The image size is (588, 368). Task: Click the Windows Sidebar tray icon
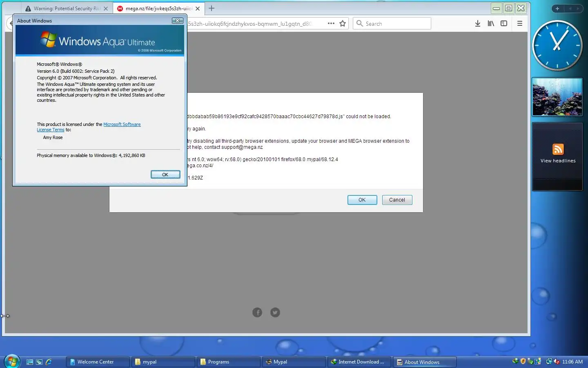538,361
